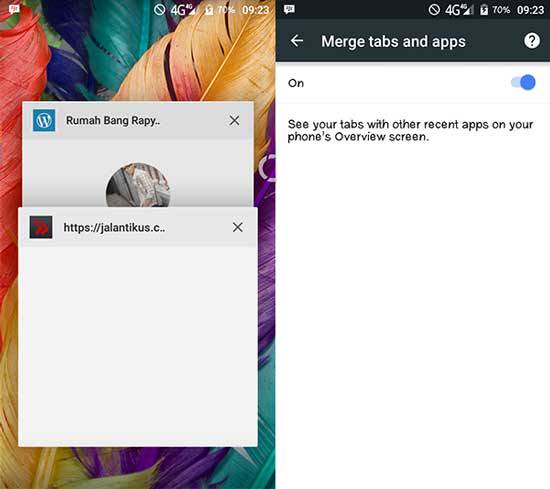
Task: Select the circular photo in the Rumah Bang Rapy preview
Action: [x=138, y=185]
